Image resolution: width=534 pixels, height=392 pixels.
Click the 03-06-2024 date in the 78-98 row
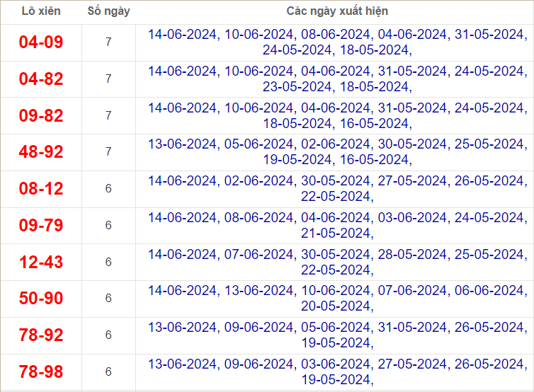[x=336, y=364]
